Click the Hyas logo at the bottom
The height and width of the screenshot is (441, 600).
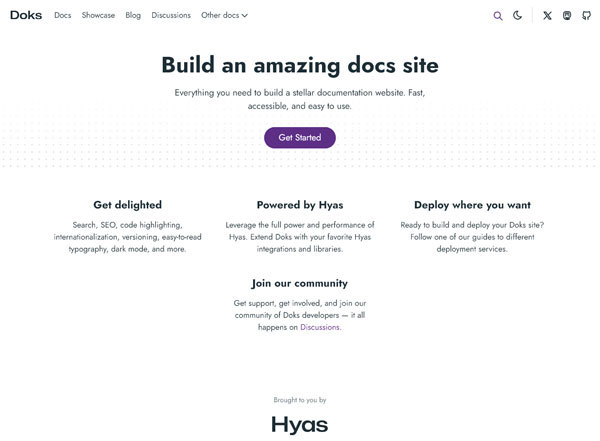(x=300, y=425)
